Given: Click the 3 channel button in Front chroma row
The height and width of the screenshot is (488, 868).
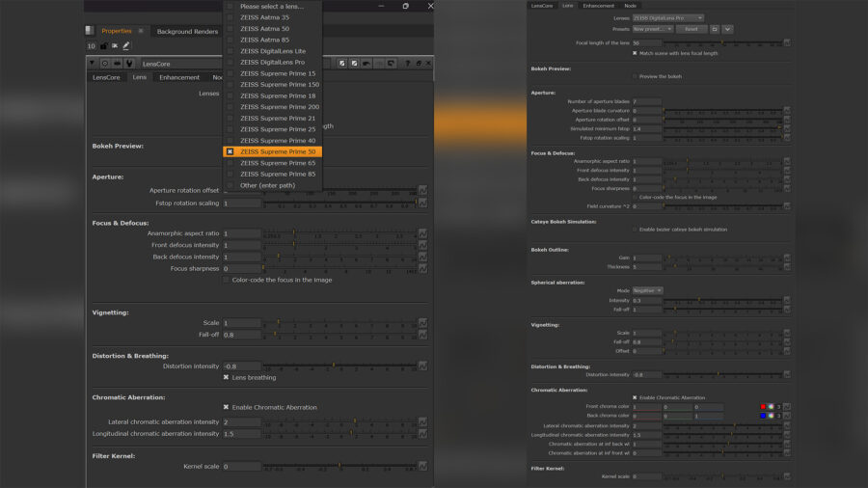Looking at the screenshot, I should (778, 407).
